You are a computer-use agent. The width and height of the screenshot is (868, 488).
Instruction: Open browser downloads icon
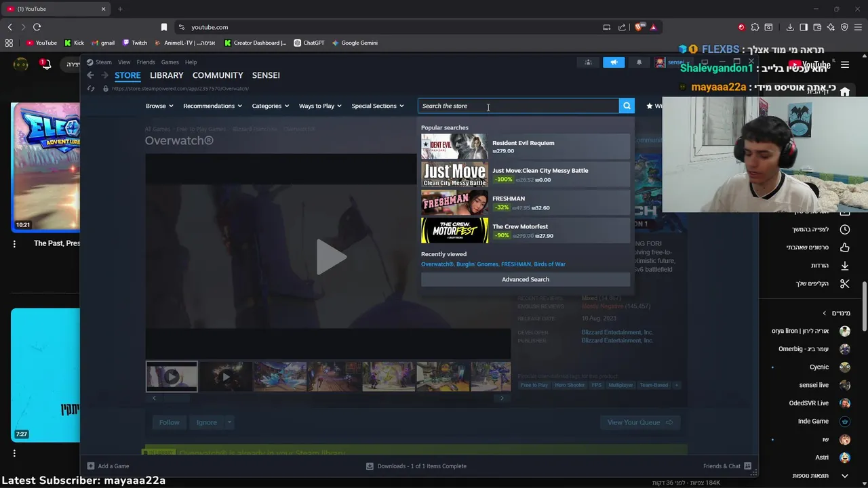pyautogui.click(x=790, y=27)
